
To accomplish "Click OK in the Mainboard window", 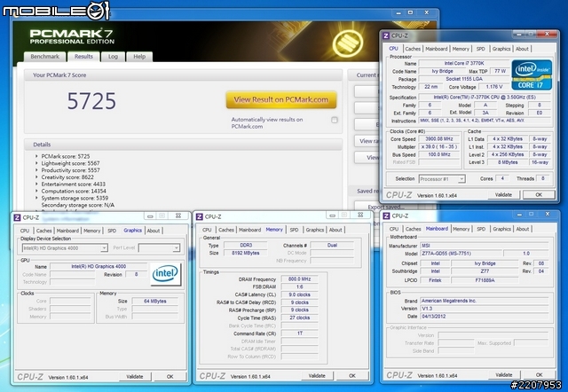I will click(539, 374).
